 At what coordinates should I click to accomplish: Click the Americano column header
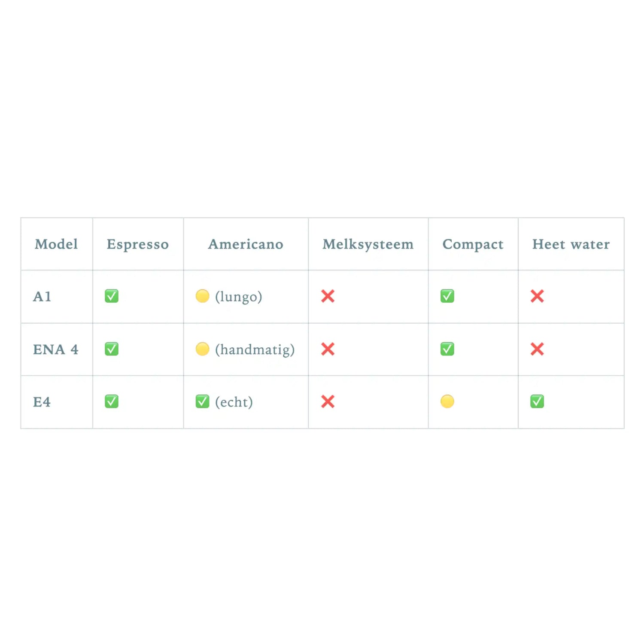[x=246, y=244]
